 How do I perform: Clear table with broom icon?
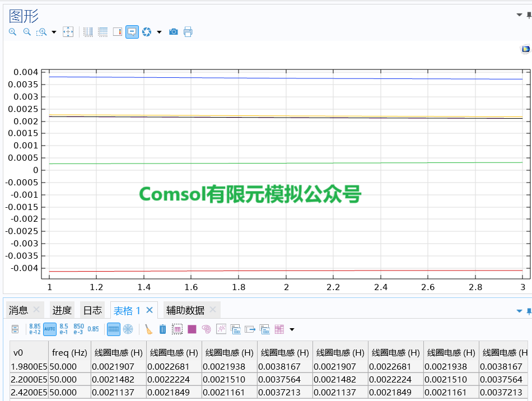tap(148, 329)
